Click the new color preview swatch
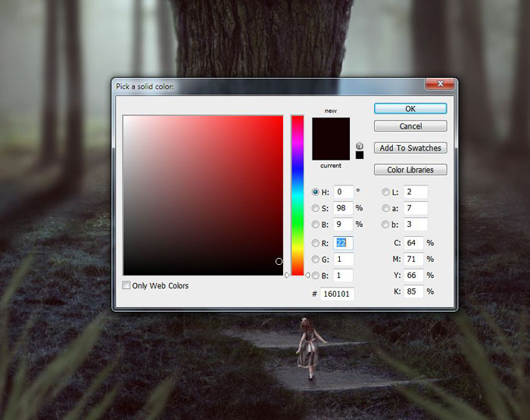Screen dimensions: 530x420 (x=331, y=129)
